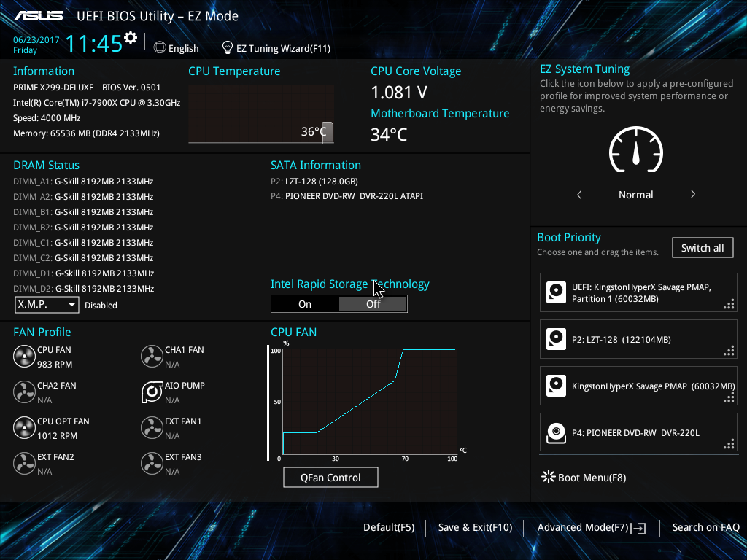This screenshot has height=560, width=747.
Task: Click CPU Core Voltage value 1.081 V
Action: pyautogui.click(x=399, y=93)
